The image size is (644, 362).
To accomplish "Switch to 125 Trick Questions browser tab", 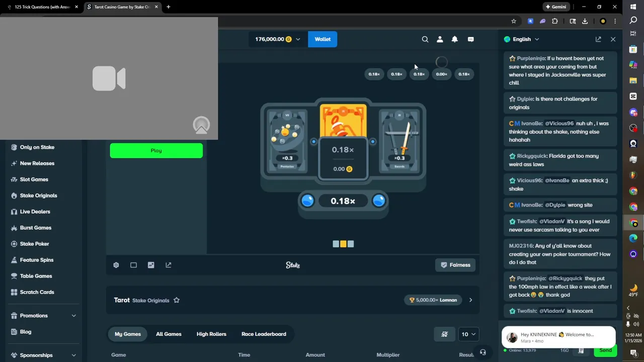I will [x=42, y=7].
